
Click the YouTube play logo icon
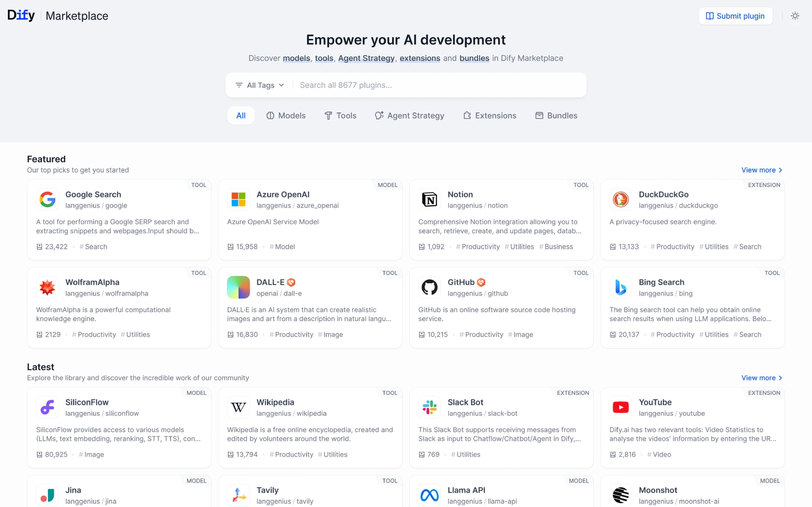pos(621,407)
